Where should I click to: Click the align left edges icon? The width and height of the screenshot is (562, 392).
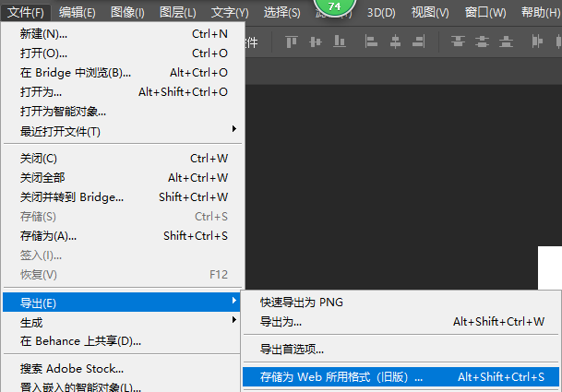pos(371,42)
